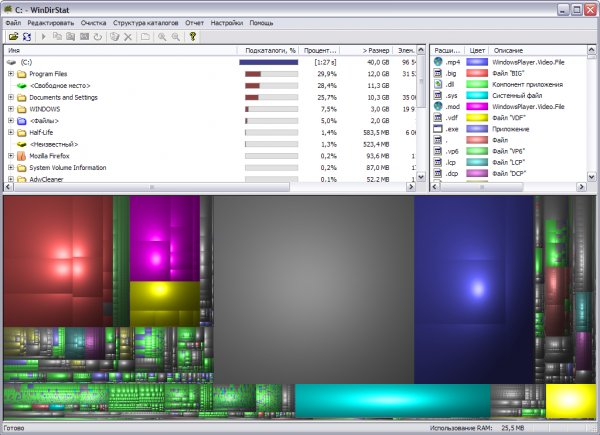The height and width of the screenshot is (435, 600).
Task: Click the (C:) drive icon in tree
Action: 11,62
